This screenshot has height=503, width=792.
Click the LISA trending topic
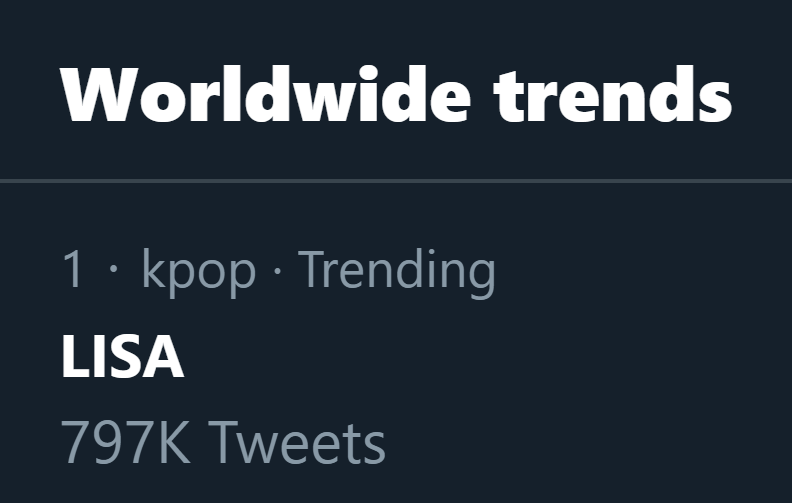click(122, 357)
